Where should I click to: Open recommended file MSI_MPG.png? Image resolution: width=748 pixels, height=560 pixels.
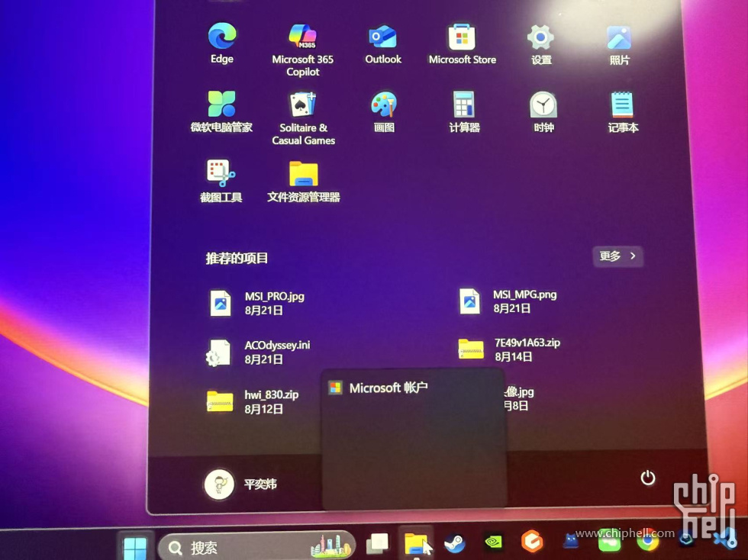coord(508,301)
